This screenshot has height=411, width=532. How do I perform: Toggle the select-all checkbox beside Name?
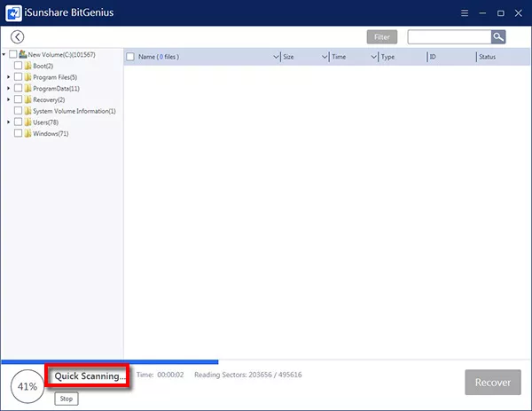(130, 57)
